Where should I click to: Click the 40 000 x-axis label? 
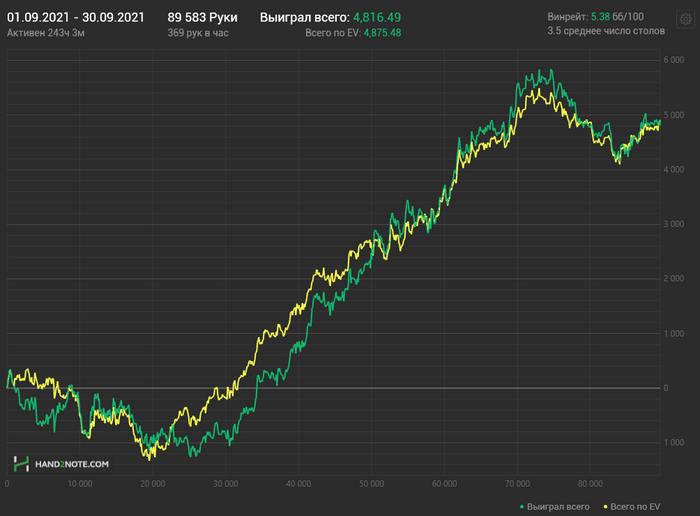pos(298,484)
